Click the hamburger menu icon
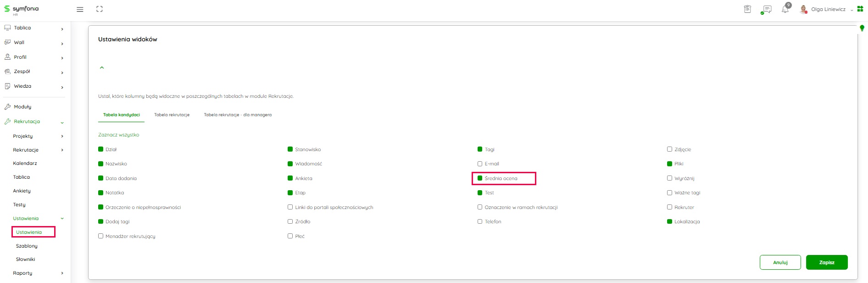 click(x=80, y=9)
